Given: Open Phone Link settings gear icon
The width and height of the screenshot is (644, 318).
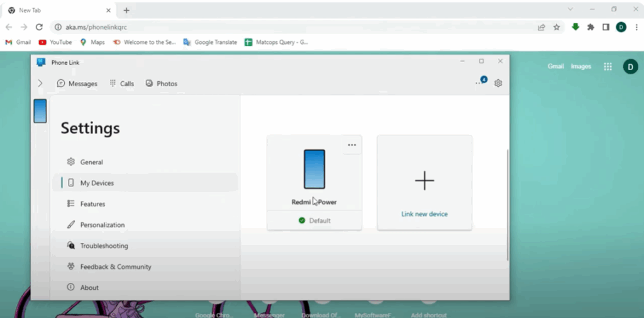Looking at the screenshot, I should click(498, 83).
